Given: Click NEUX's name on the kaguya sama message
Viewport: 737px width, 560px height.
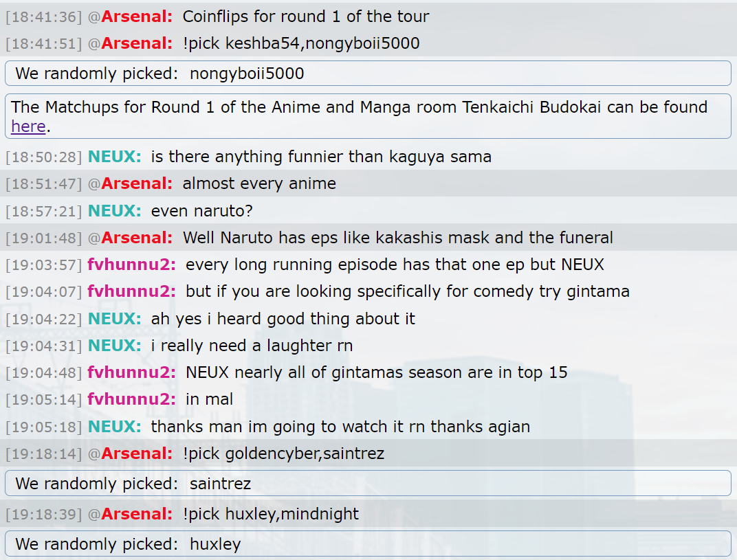Looking at the screenshot, I should click(114, 157).
